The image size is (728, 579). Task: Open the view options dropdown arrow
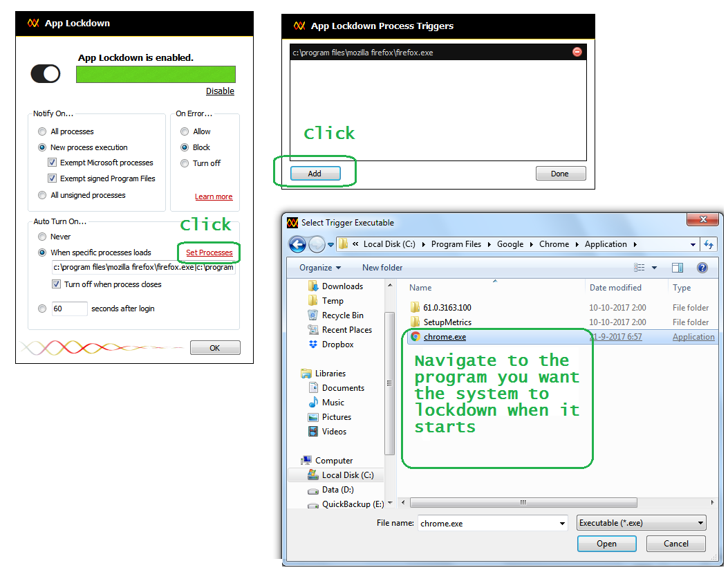point(654,268)
